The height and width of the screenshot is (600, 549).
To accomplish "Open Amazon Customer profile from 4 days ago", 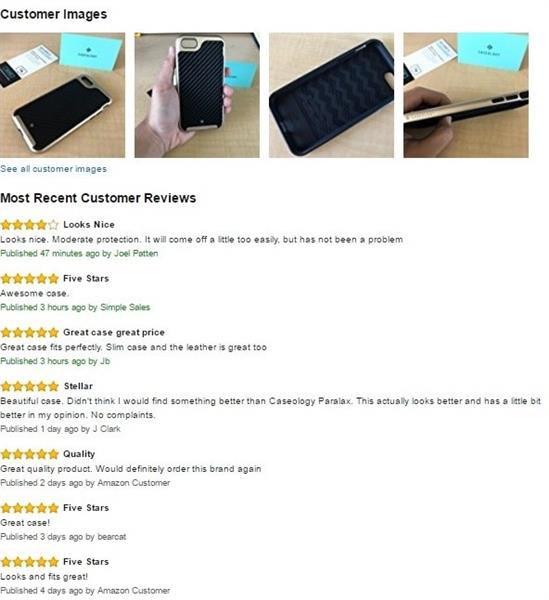I will [x=134, y=591].
